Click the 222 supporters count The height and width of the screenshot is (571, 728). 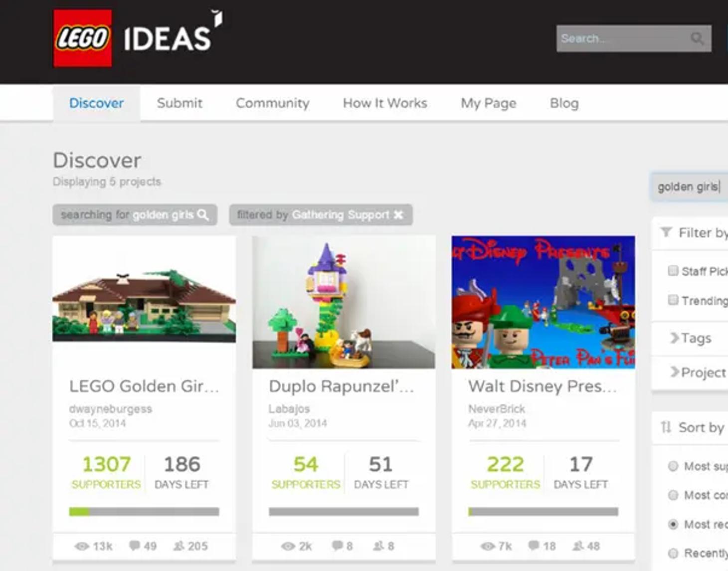tap(505, 464)
